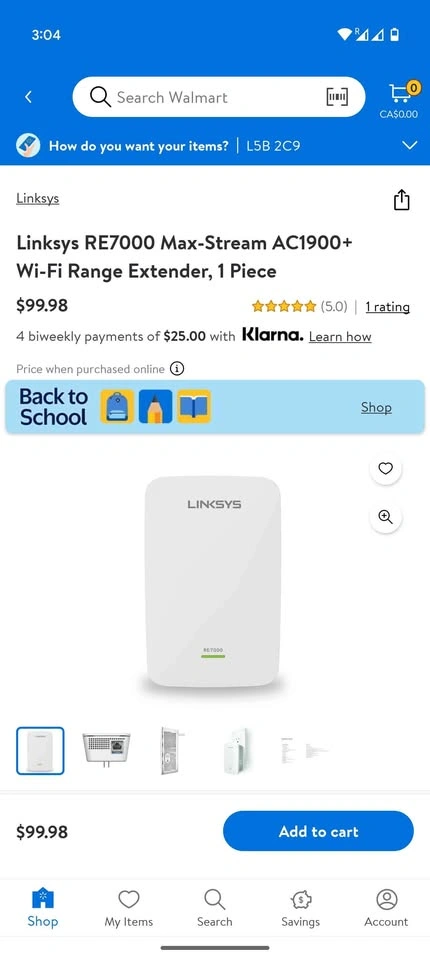Open Klarna Learn how link

pyautogui.click(x=340, y=336)
